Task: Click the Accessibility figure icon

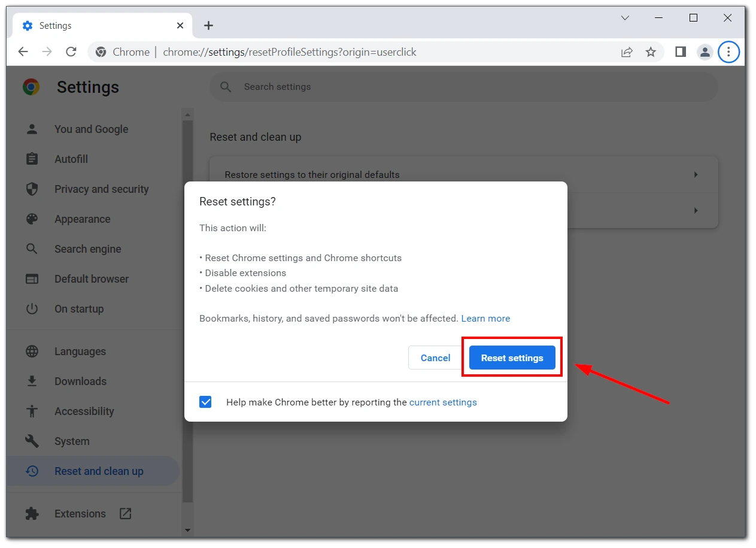Action: click(x=32, y=411)
